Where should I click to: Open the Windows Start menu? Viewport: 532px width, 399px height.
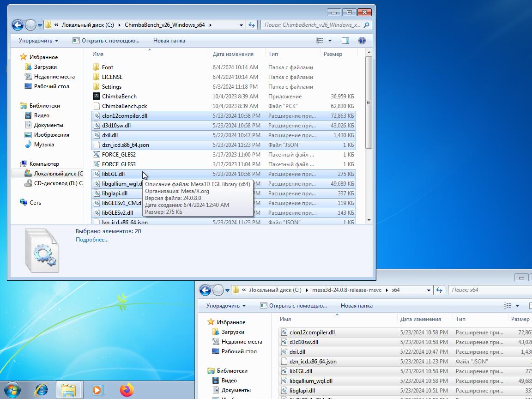(12, 390)
